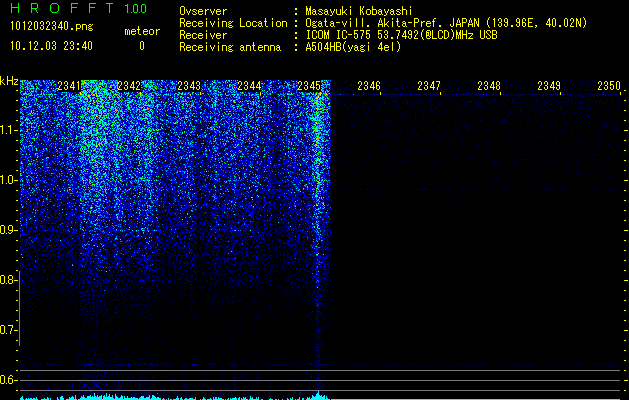This screenshot has width=629, height=400.
Task: Click the kHz axis unit label
Action: [x=9, y=81]
